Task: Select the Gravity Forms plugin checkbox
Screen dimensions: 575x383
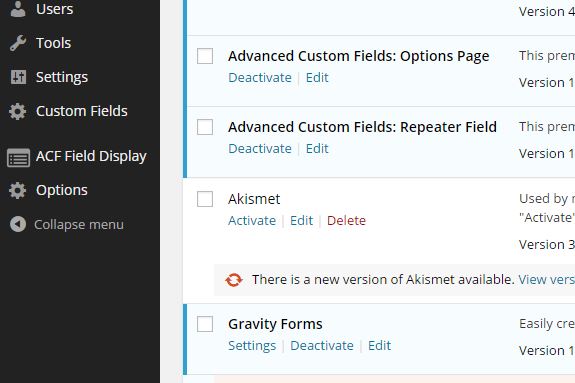Action: click(x=205, y=324)
